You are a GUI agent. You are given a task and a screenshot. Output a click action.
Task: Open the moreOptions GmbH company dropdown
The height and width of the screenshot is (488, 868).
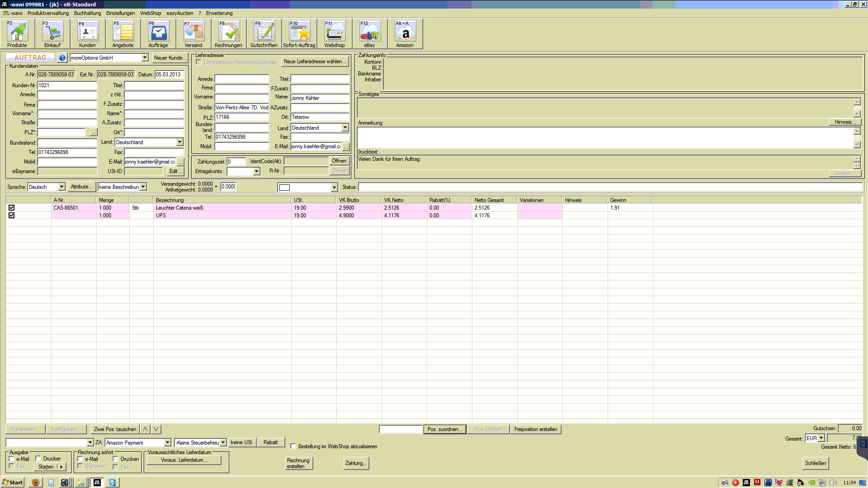[145, 58]
